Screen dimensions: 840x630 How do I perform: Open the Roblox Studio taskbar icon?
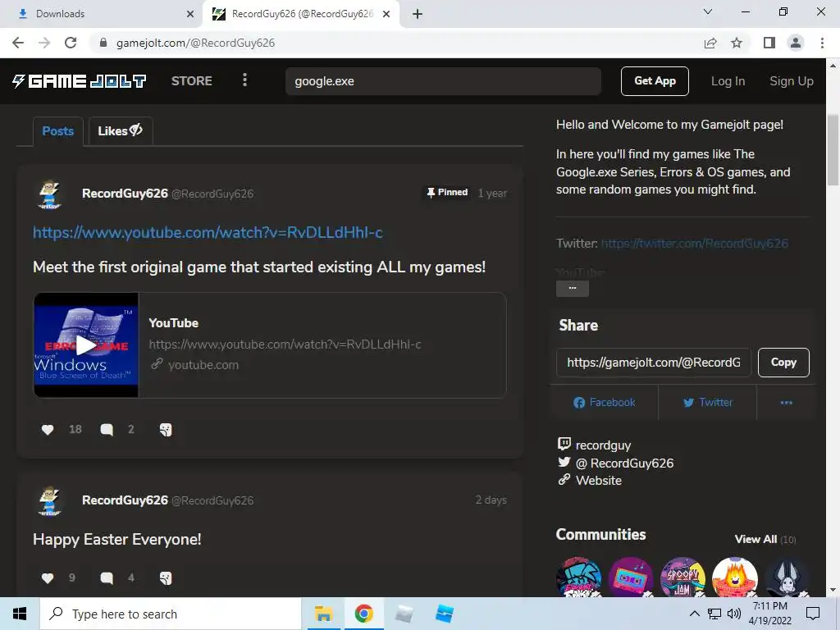(444, 614)
